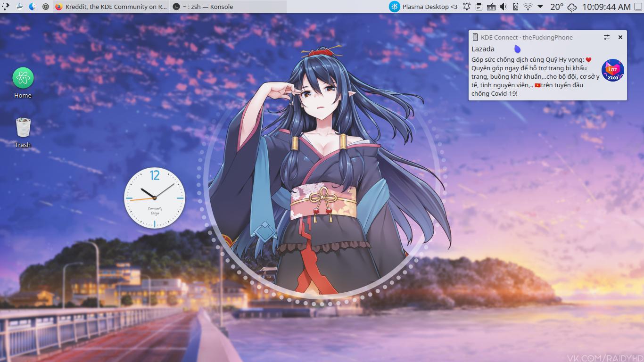Click the analog clock desktop widget
Screen dimensions: 644x362
[x=155, y=198]
